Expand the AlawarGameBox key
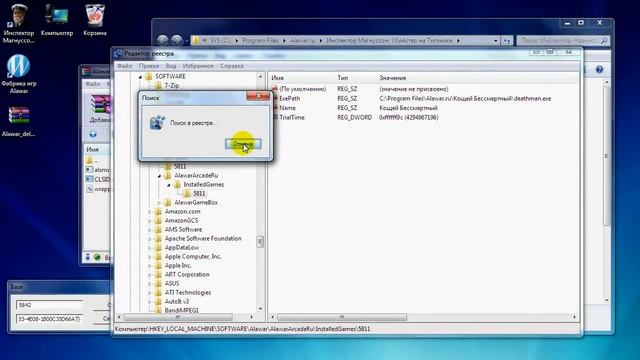 pos(159,202)
